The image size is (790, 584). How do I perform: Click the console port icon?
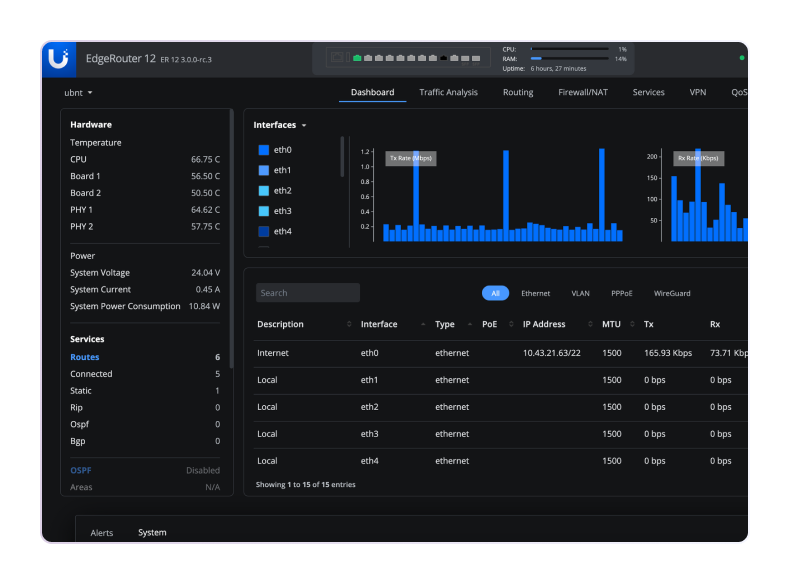pyautogui.click(x=337, y=57)
